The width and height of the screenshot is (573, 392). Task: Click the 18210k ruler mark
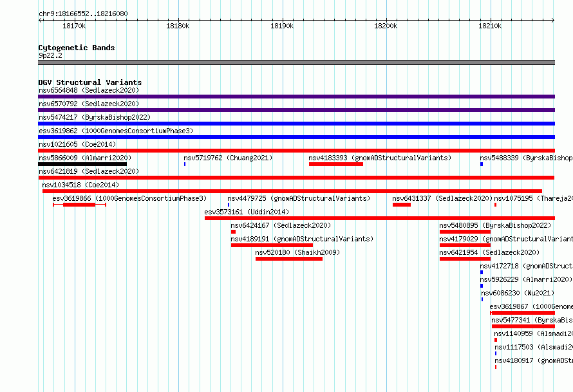point(490,26)
